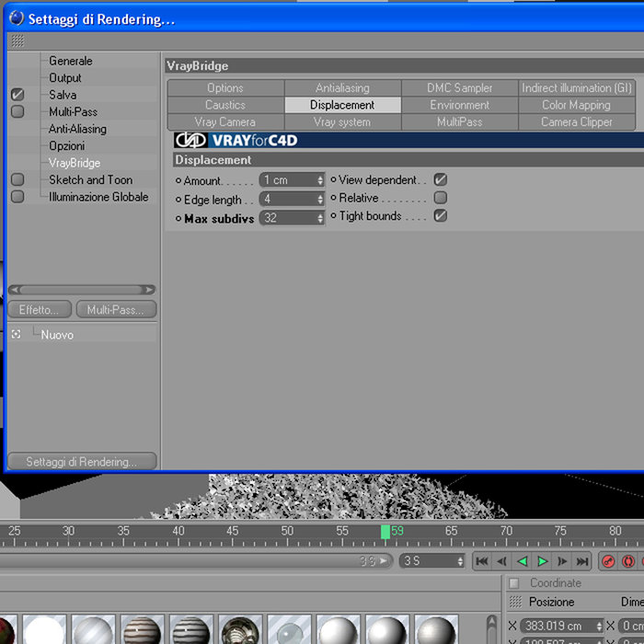Click the grip icon beside Posizione

click(515, 602)
